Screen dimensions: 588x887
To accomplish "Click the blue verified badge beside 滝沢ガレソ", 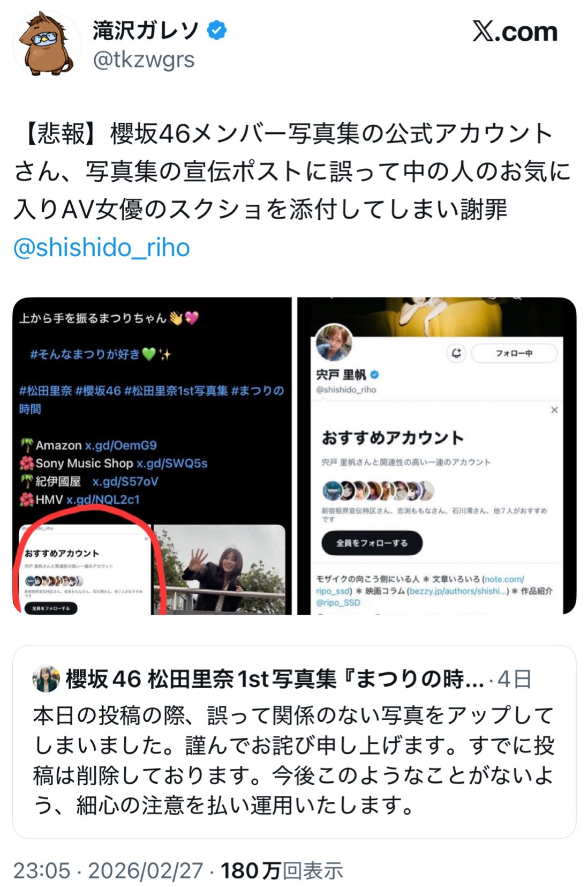I will click(x=216, y=30).
